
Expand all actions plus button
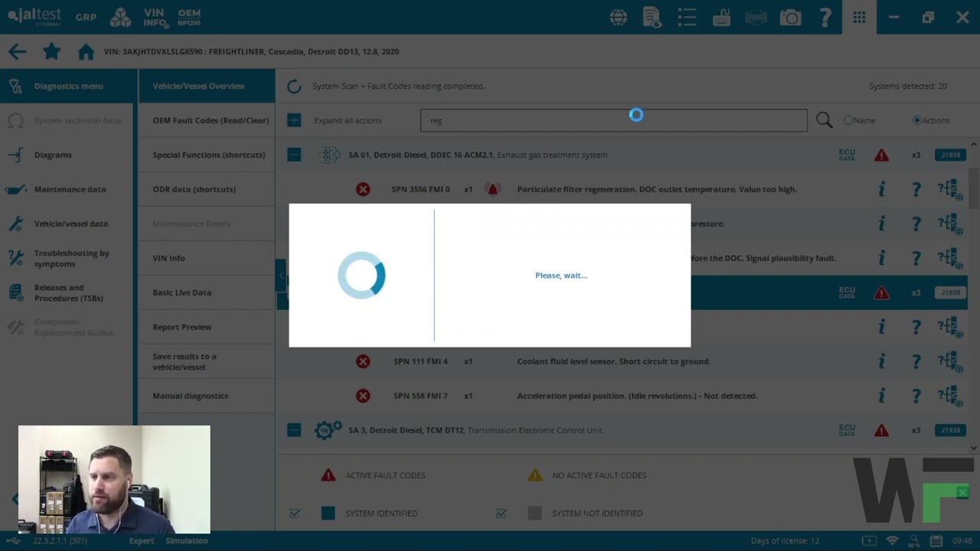(294, 120)
